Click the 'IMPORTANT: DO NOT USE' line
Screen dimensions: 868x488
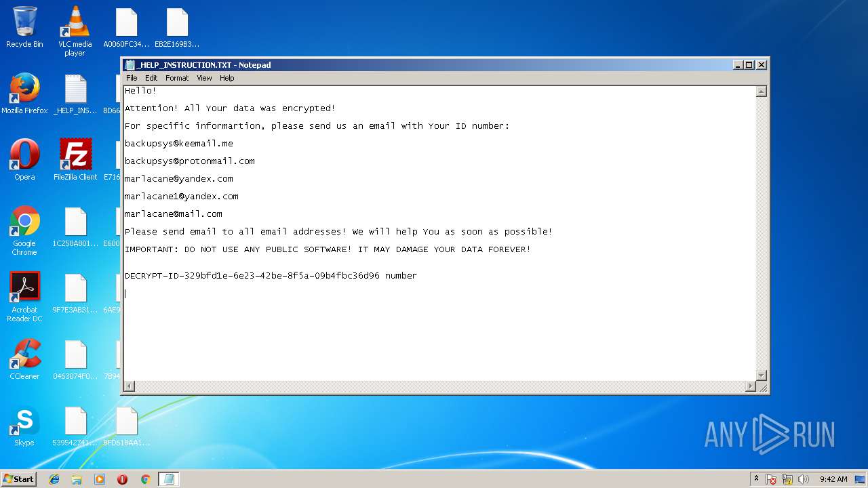pos(328,249)
